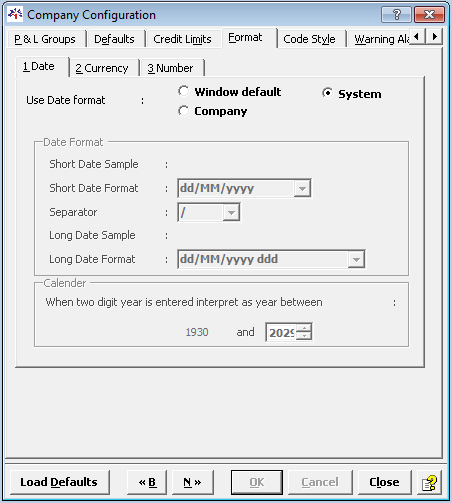The width and height of the screenshot is (452, 503).
Task: Select the Company date format radio button
Action: [x=183, y=111]
